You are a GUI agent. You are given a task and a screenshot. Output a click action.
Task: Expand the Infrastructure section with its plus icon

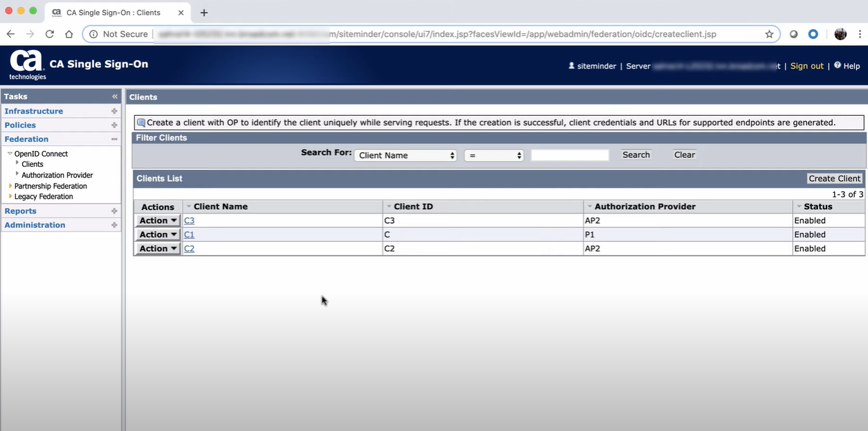tap(115, 111)
